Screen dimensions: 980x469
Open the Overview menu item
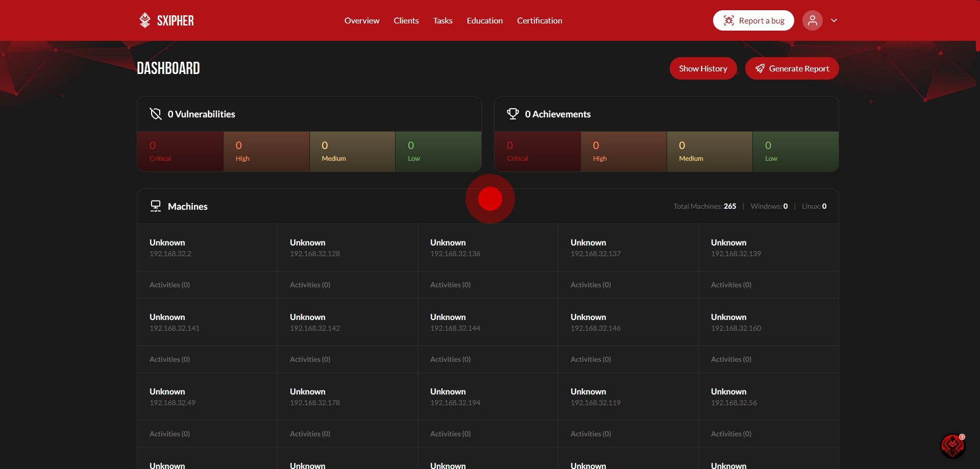tap(361, 20)
